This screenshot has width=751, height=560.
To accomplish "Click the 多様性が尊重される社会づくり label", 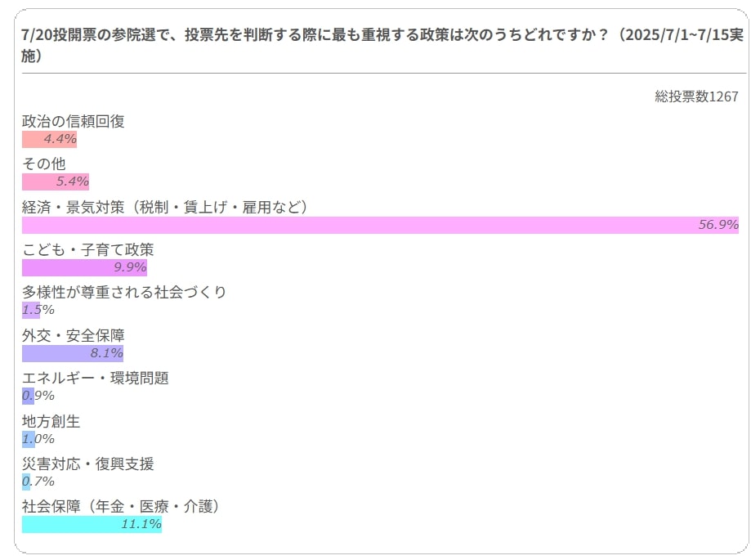I will tap(124, 293).
